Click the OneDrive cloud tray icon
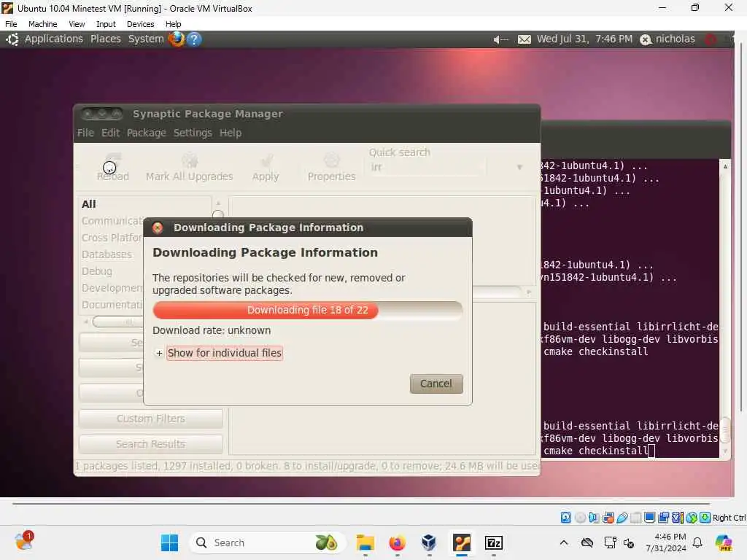This screenshot has height=560, width=747. 587,542
